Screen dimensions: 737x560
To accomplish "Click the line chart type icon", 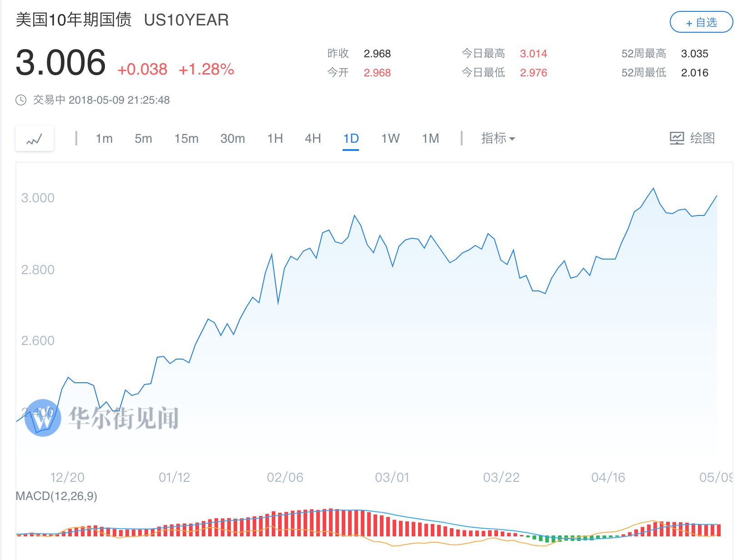I will pos(35,138).
